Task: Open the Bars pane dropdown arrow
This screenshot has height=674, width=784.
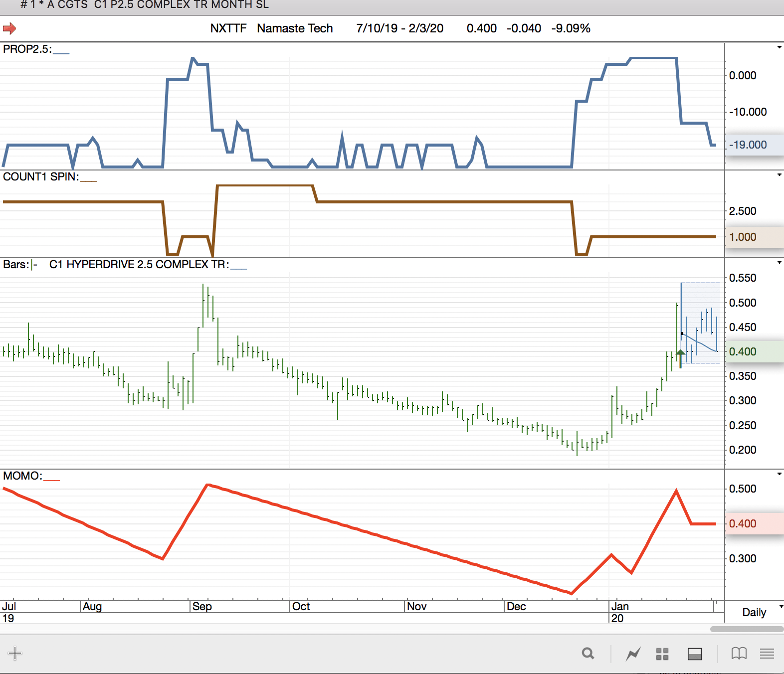Action: coord(779,263)
